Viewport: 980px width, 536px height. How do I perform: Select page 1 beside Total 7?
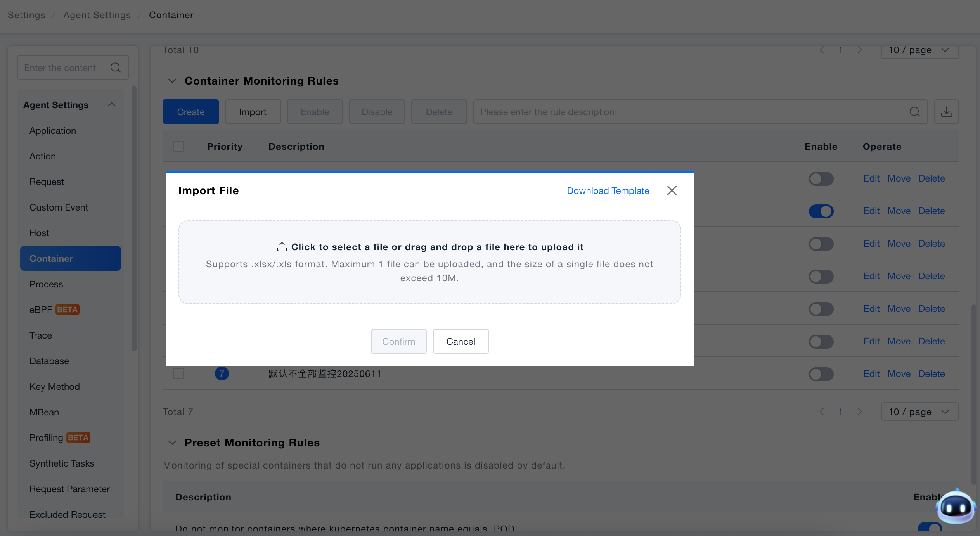coord(840,412)
